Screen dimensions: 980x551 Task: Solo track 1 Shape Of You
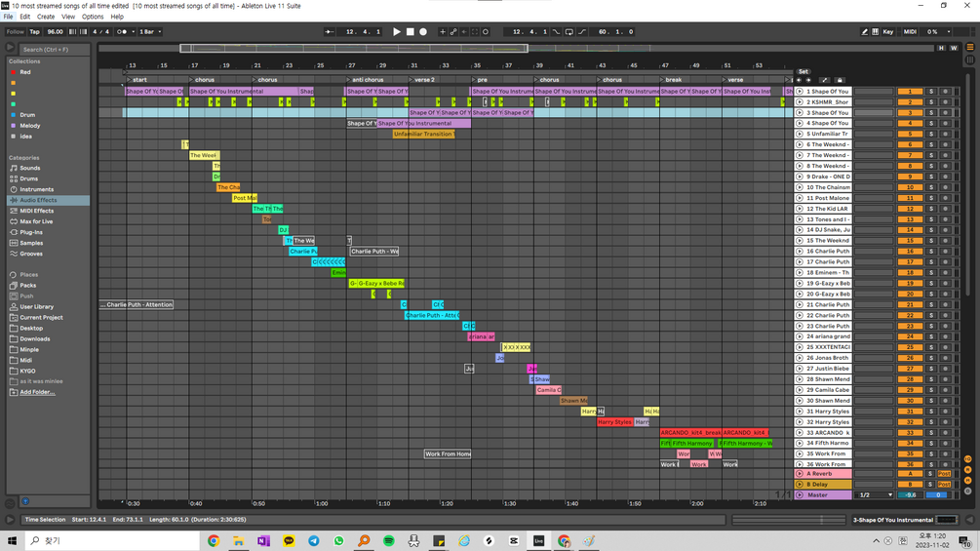[930, 92]
